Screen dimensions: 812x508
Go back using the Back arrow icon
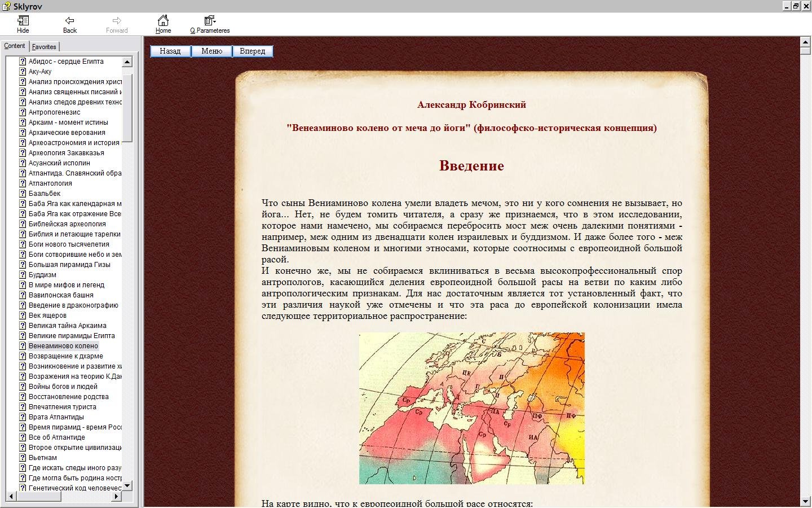pos(70,21)
